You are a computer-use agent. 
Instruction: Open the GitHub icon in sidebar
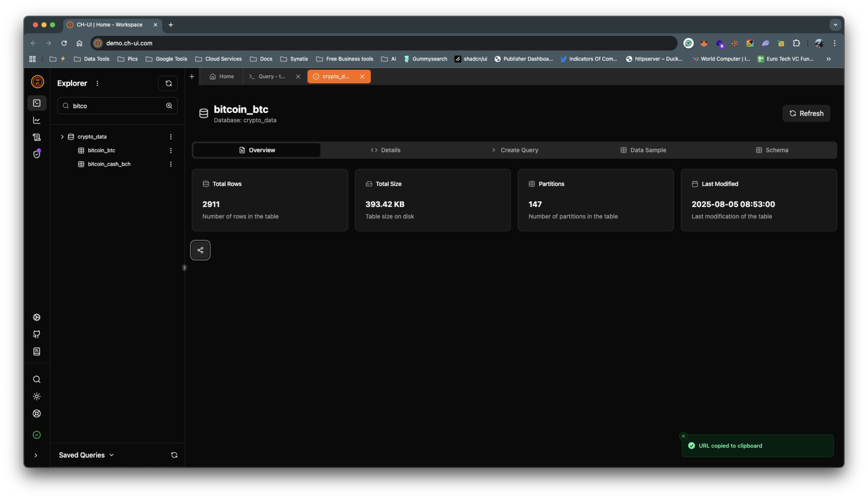37,335
